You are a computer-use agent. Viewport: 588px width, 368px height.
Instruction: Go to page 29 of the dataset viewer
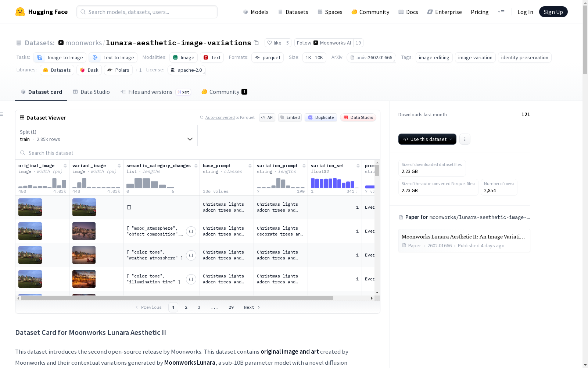coord(231,307)
